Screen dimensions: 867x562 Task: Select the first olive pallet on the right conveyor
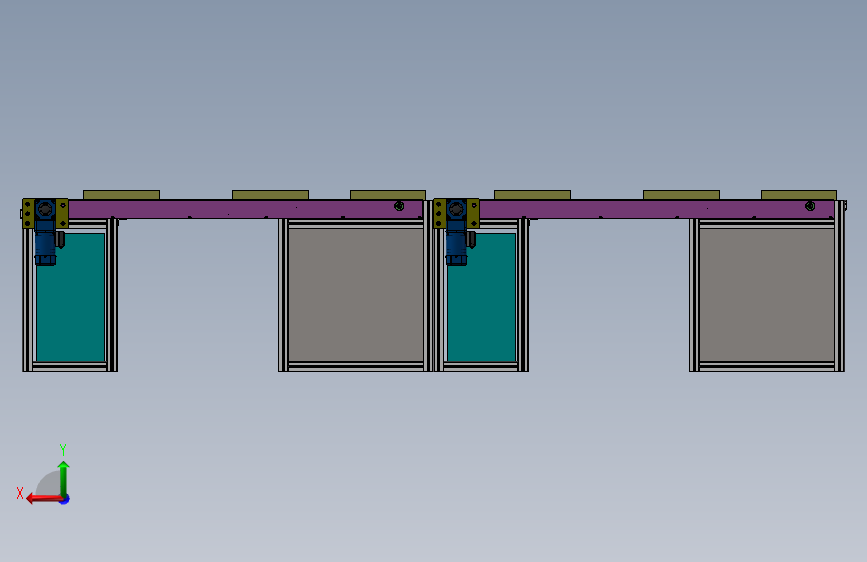[532, 195]
